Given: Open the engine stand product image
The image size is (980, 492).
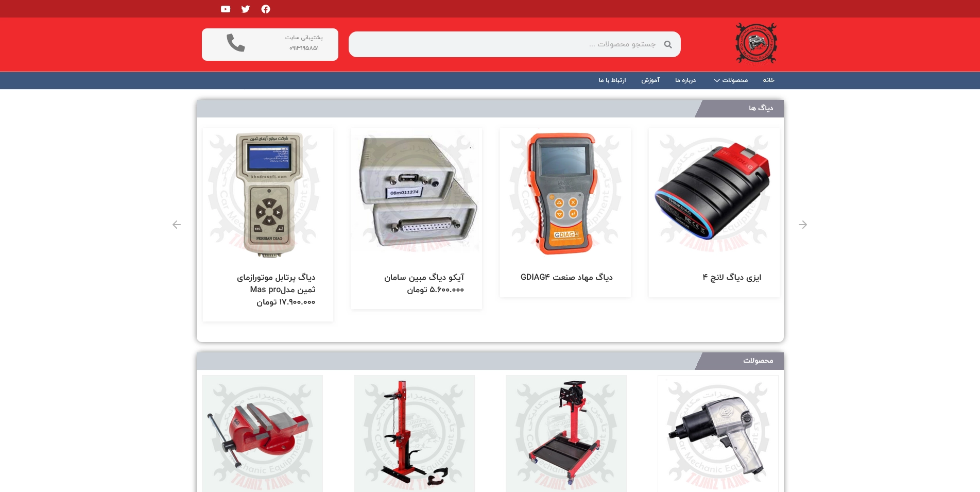Looking at the screenshot, I should coord(566,434).
